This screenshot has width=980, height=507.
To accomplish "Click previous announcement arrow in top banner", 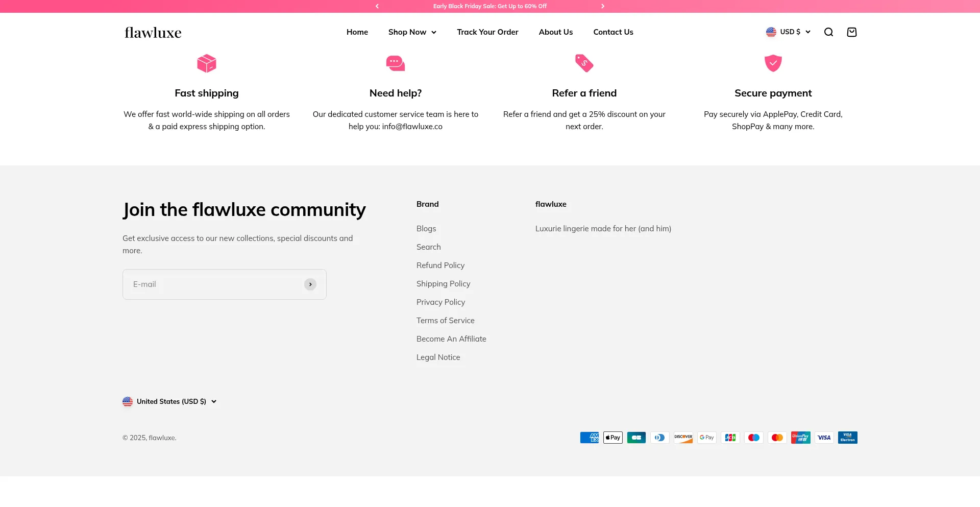I will [x=377, y=6].
